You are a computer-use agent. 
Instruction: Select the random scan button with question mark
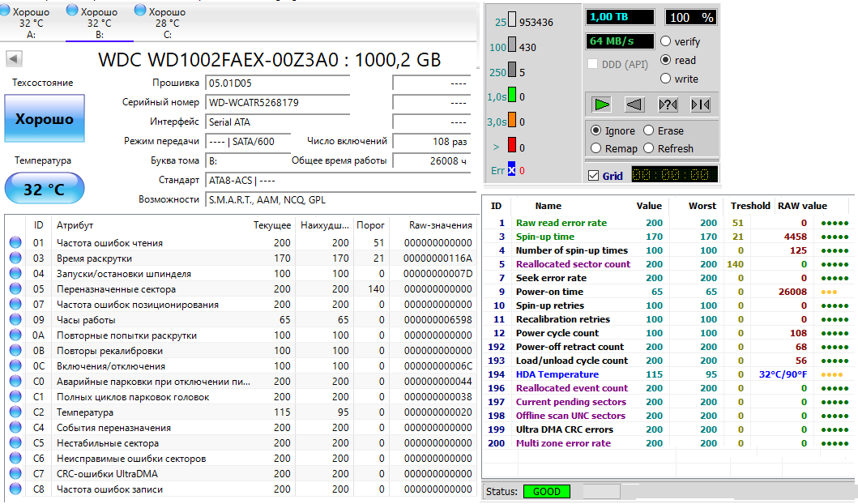668,105
